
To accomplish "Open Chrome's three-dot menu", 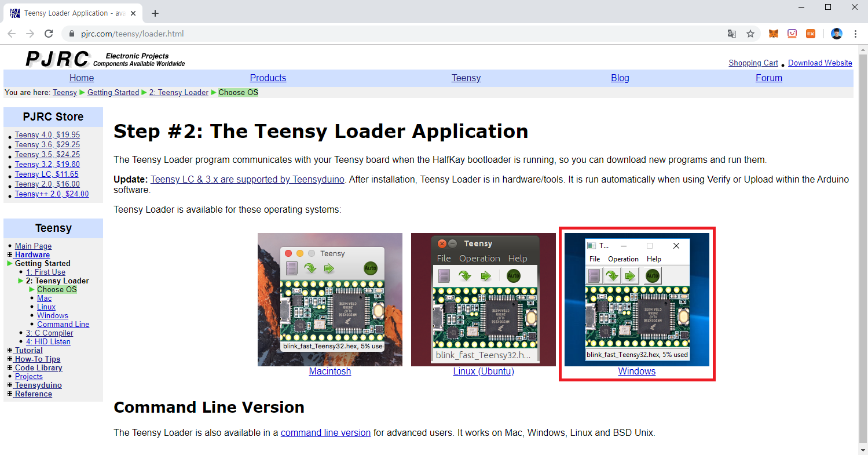I will [x=855, y=34].
